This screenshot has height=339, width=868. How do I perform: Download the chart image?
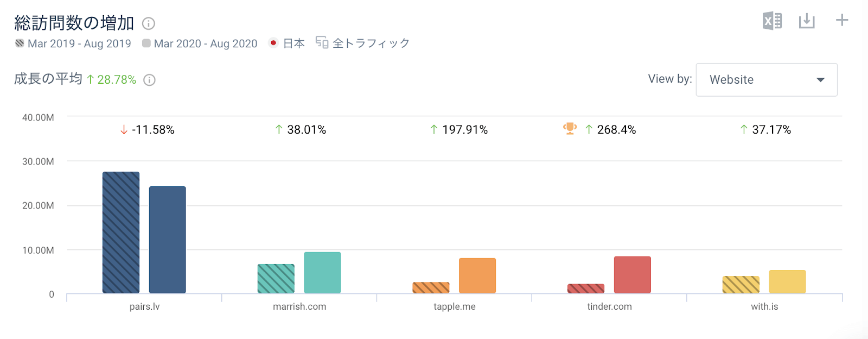pyautogui.click(x=807, y=21)
